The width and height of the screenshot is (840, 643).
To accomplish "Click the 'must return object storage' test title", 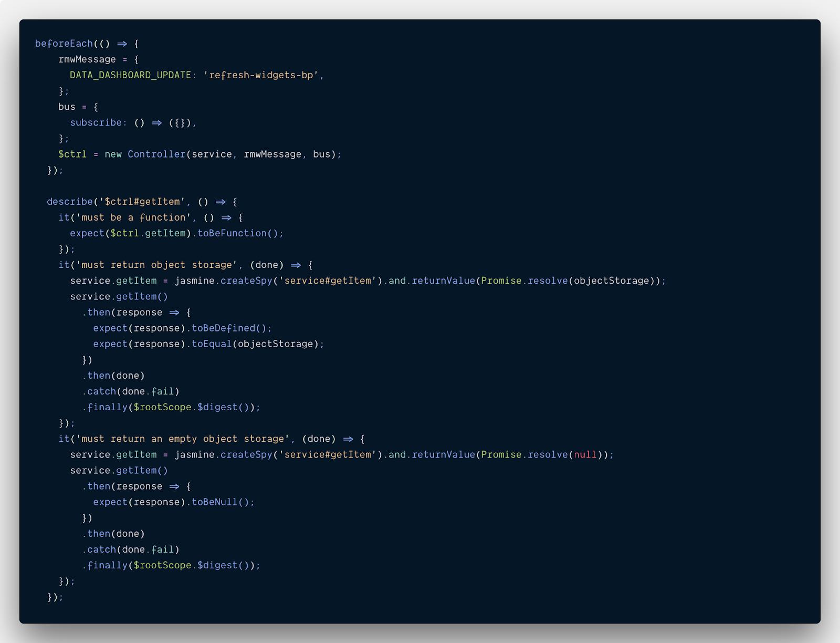I will 156,265.
